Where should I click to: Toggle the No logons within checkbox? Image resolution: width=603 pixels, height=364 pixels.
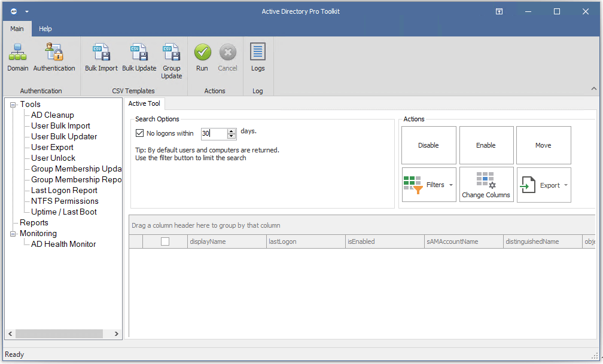(x=139, y=133)
